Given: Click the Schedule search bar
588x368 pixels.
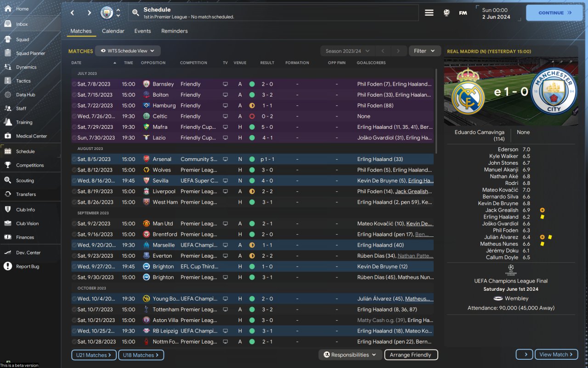Looking at the screenshot, I should (x=274, y=13).
